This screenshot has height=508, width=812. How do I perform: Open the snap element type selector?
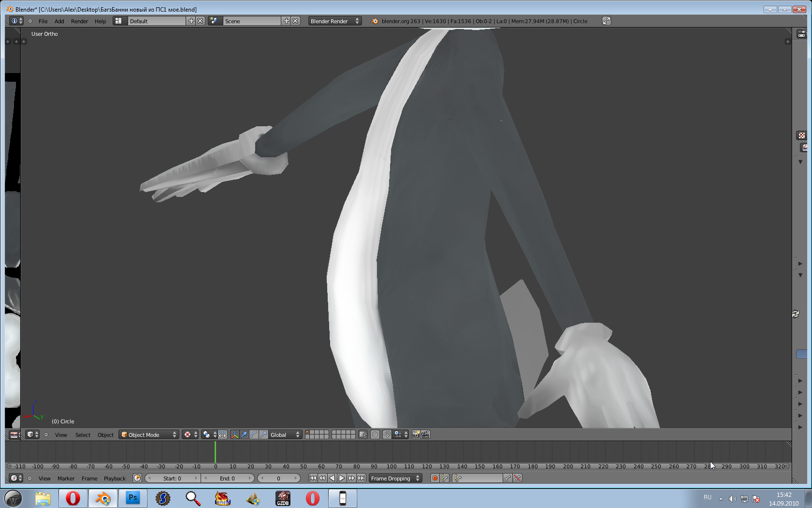pos(401,434)
